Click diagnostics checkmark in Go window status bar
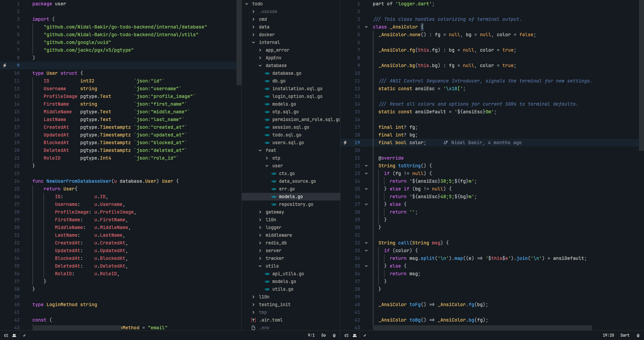Screen dimensions: 644x340 pyautogui.click(x=24, y=335)
